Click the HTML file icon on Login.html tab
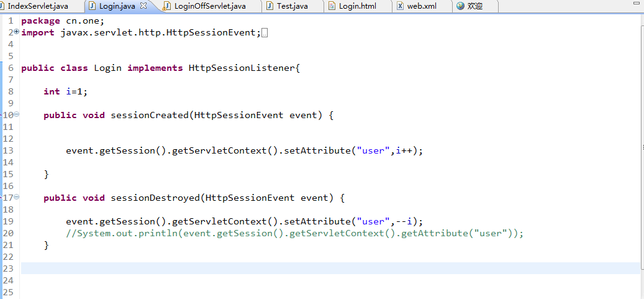Image resolution: width=644 pixels, height=299 pixels. [x=332, y=6]
